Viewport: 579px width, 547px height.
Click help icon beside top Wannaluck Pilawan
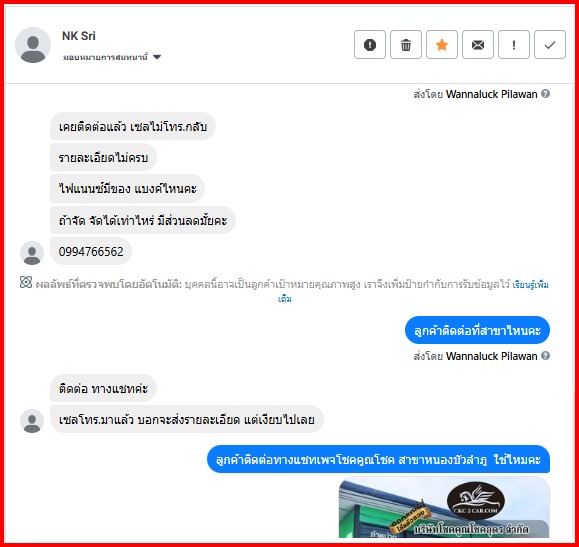pos(545,94)
